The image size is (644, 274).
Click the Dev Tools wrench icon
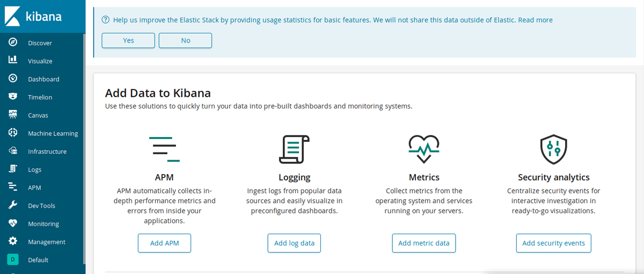tap(13, 205)
